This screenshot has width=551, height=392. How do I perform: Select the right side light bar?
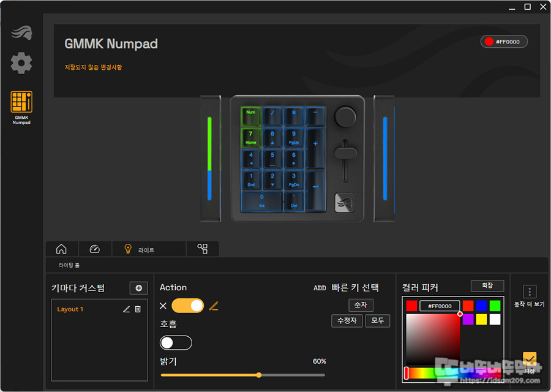[x=384, y=158]
